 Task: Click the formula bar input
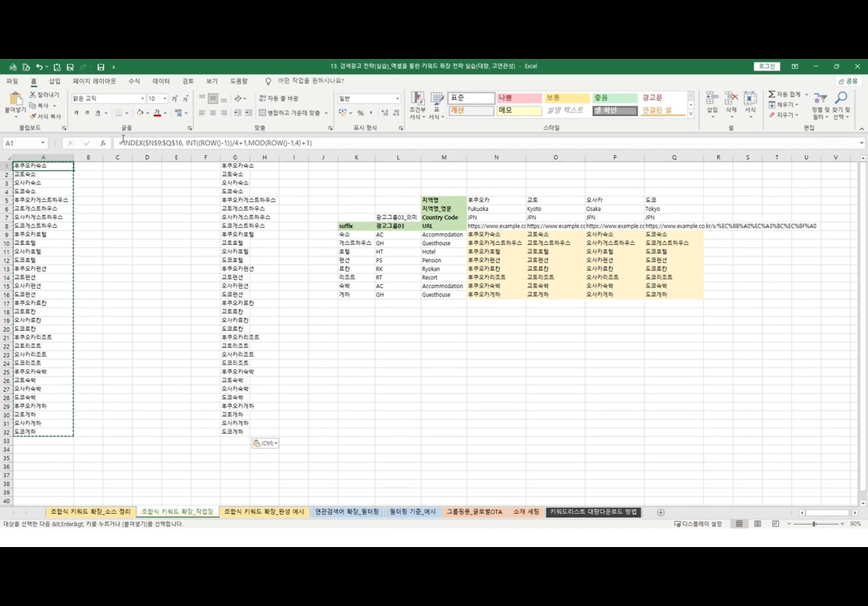tap(487, 143)
